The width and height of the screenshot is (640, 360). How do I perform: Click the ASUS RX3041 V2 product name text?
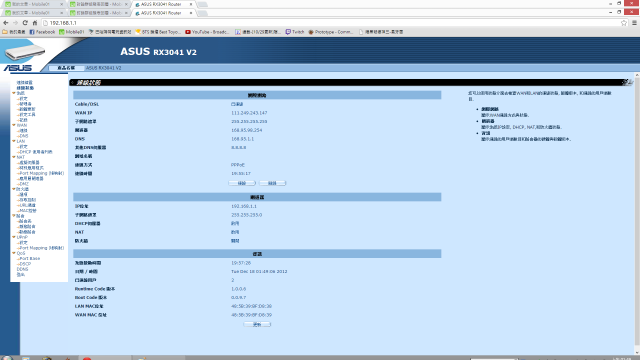[x=104, y=68]
